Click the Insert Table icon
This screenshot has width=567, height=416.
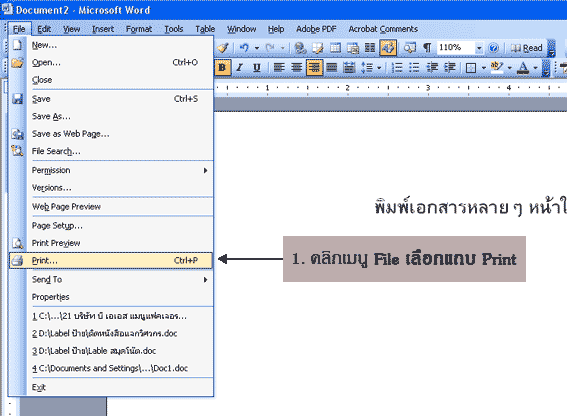335,47
